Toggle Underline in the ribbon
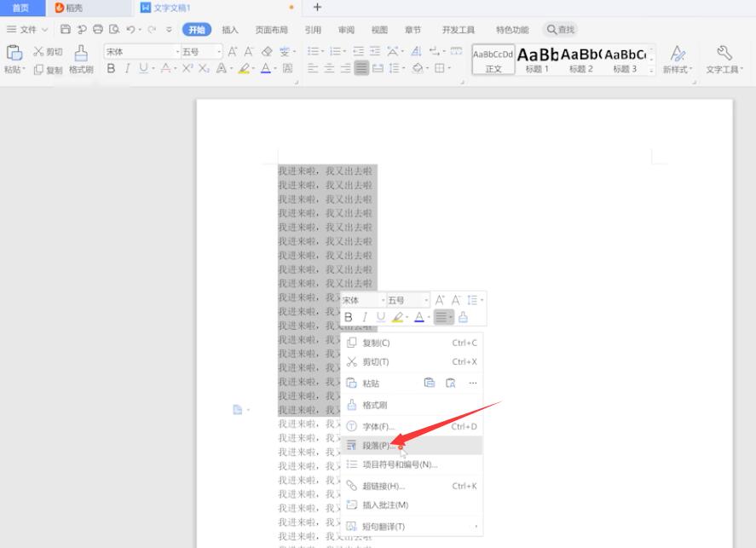The height and width of the screenshot is (548, 756). [143, 68]
